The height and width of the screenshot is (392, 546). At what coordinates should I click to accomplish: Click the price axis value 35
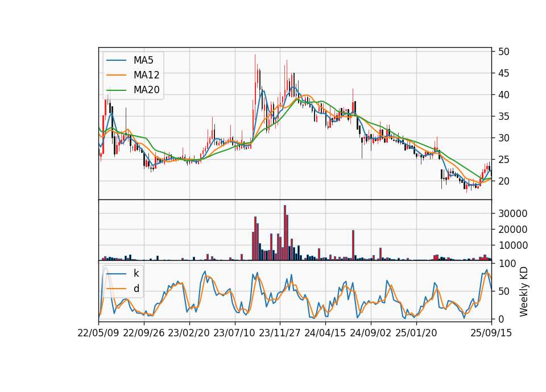coord(503,116)
